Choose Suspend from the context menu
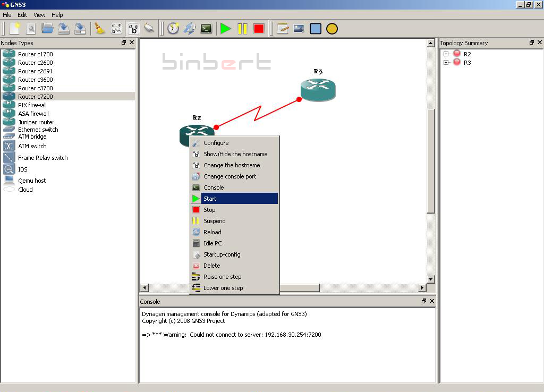The image size is (544, 392). tap(234, 221)
